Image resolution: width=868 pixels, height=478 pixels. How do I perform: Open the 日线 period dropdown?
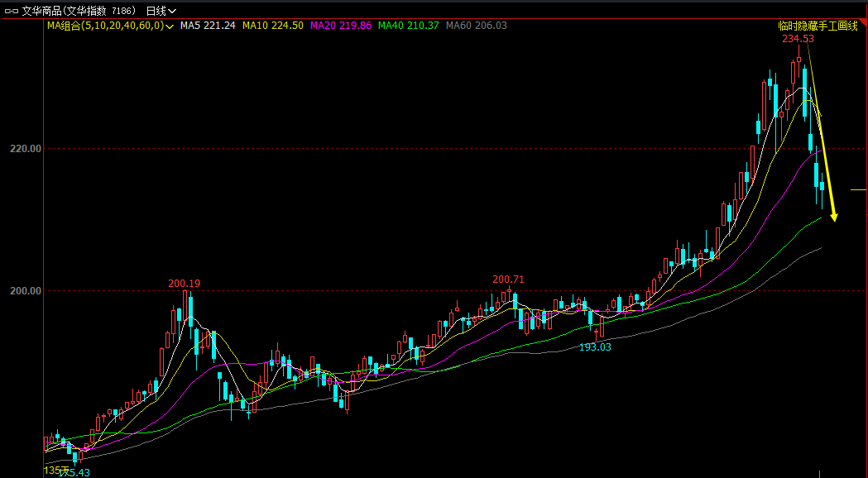[x=160, y=11]
